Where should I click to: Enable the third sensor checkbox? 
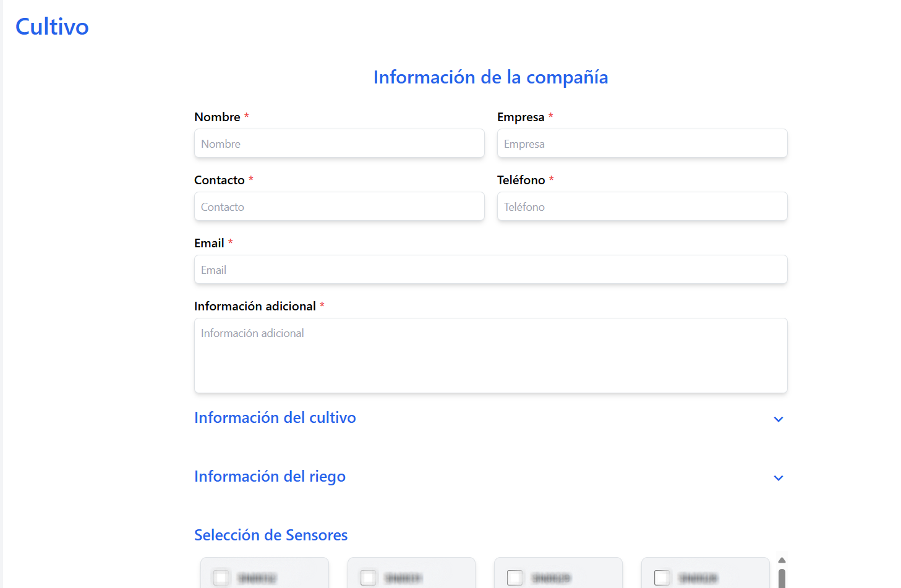[x=515, y=577]
